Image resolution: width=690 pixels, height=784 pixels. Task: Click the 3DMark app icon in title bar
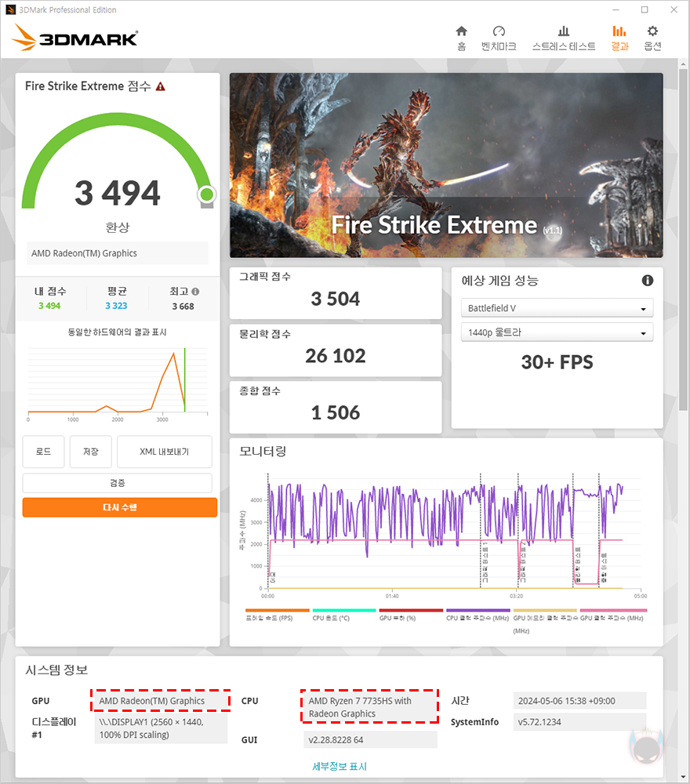click(x=10, y=9)
